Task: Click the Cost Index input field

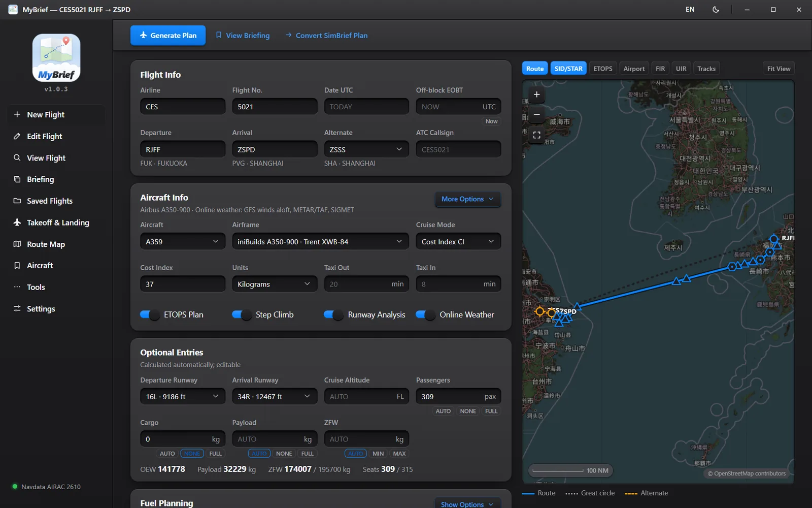Action: (183, 284)
